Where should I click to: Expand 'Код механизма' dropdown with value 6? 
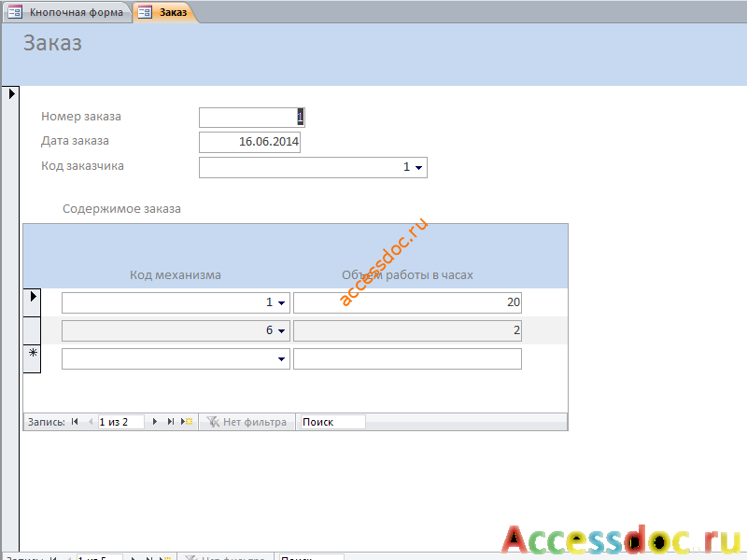pos(282,330)
